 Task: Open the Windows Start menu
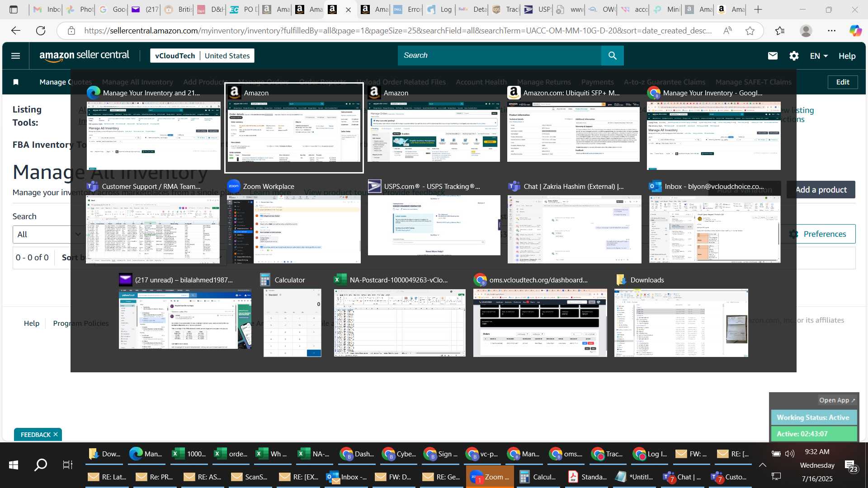coord(14,465)
